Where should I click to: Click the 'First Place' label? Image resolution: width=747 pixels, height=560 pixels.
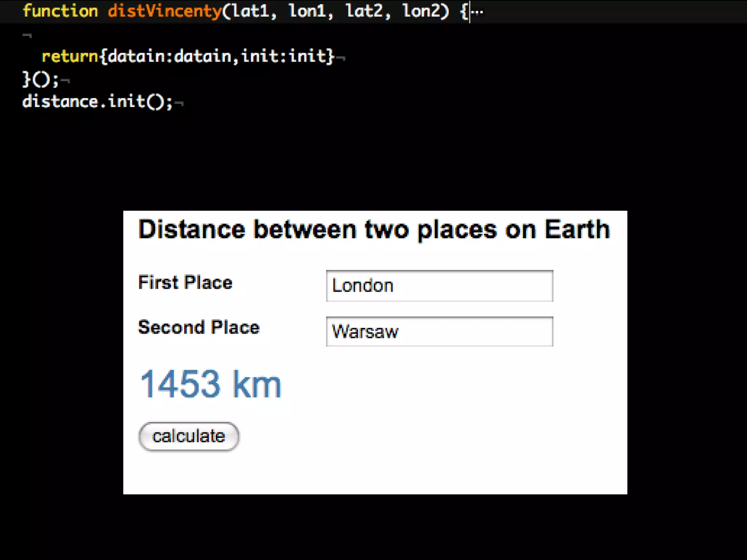click(x=185, y=283)
